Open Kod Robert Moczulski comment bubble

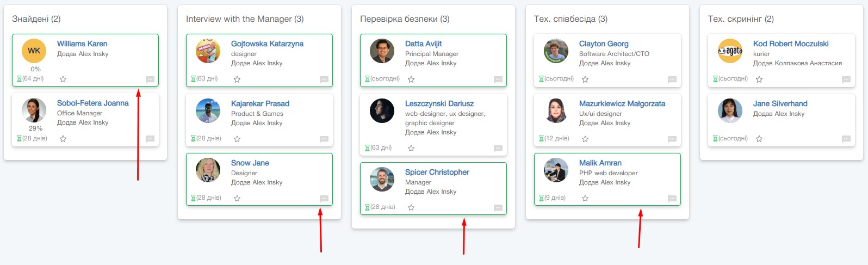click(x=846, y=79)
